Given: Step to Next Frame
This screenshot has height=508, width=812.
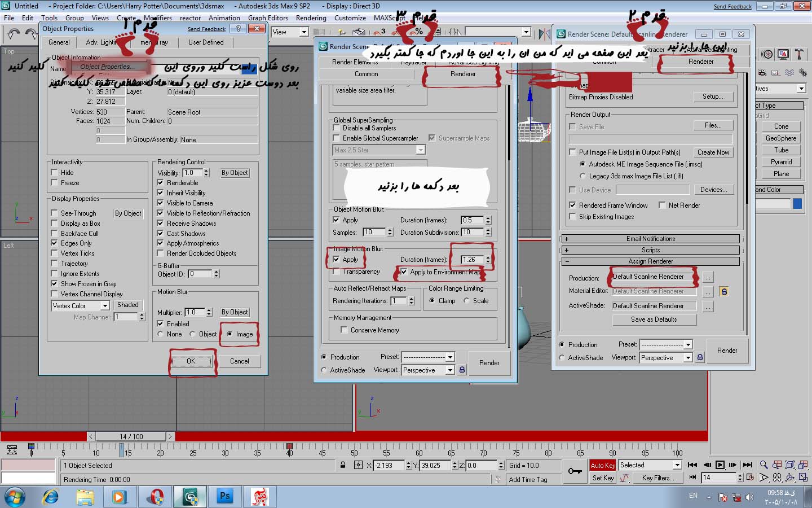Looking at the screenshot, I should (733, 465).
